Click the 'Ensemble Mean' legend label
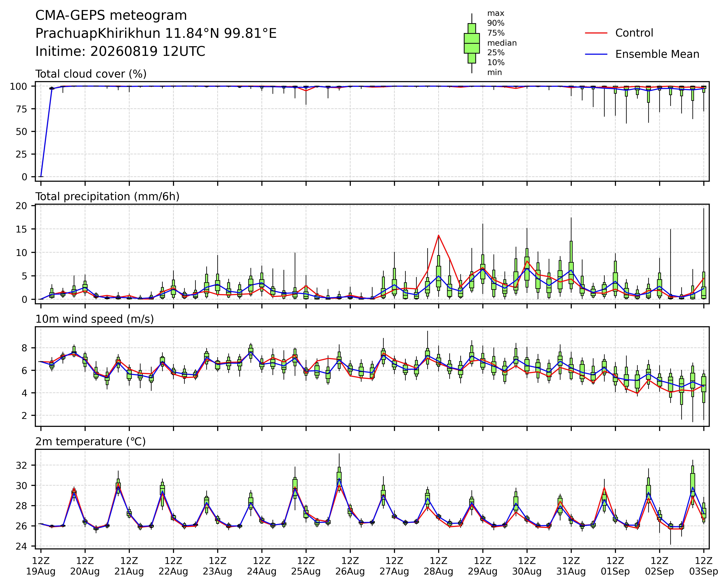This screenshot has width=728, height=586. (x=657, y=54)
